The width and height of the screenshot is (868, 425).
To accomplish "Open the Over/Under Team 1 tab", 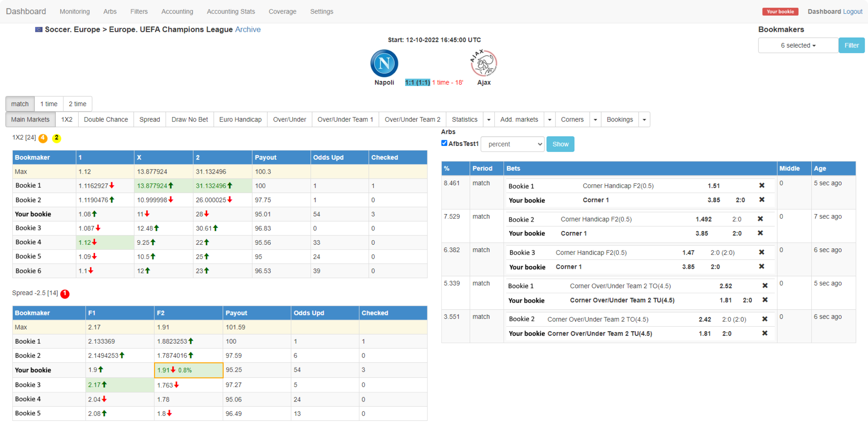I will coord(345,119).
